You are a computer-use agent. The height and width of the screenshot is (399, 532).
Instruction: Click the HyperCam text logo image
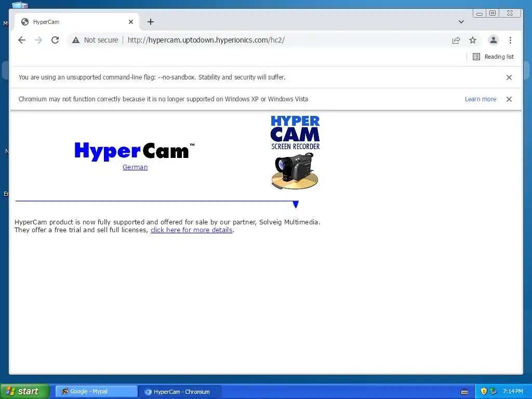pos(135,151)
